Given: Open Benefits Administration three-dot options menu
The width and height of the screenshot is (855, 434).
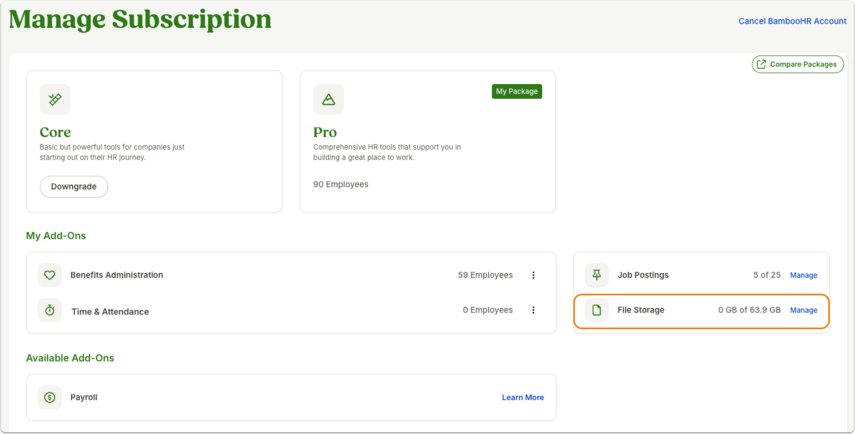Looking at the screenshot, I should pos(533,275).
